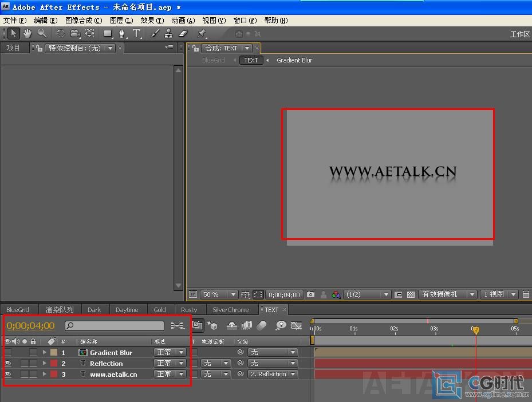532x402 pixels.
Task: Switch to the 项目 panel tab
Action: (13, 48)
